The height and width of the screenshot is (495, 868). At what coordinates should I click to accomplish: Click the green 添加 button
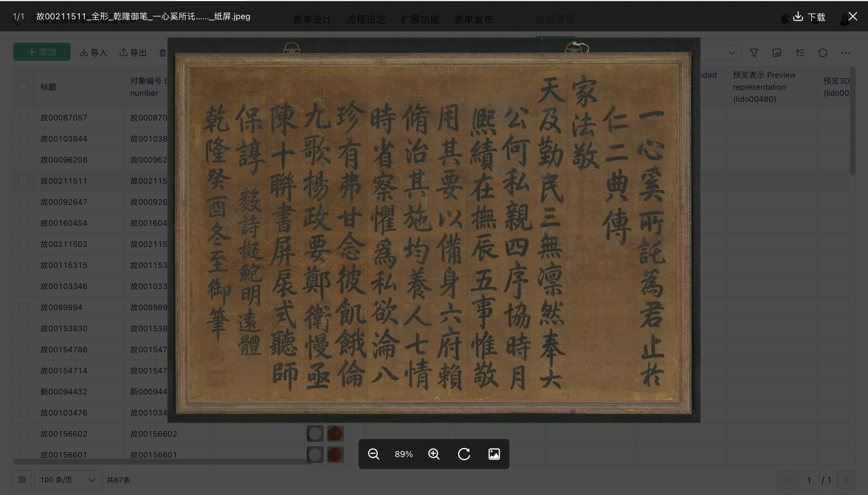42,52
